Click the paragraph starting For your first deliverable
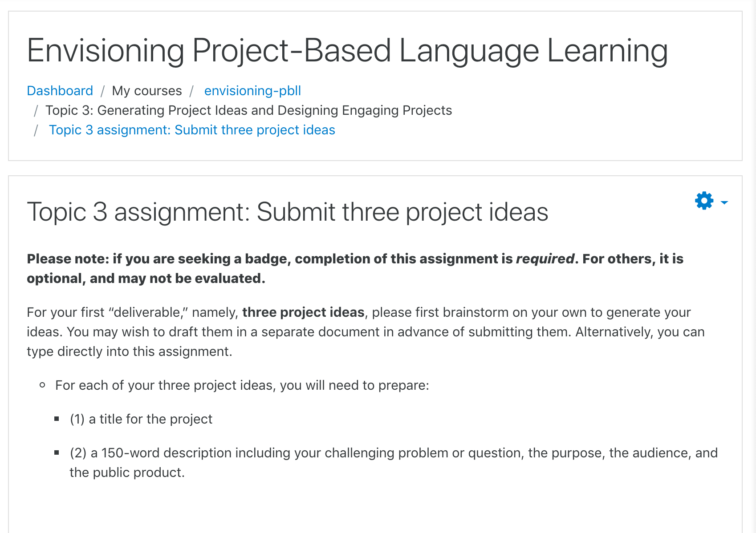The height and width of the screenshot is (533, 756). [366, 332]
